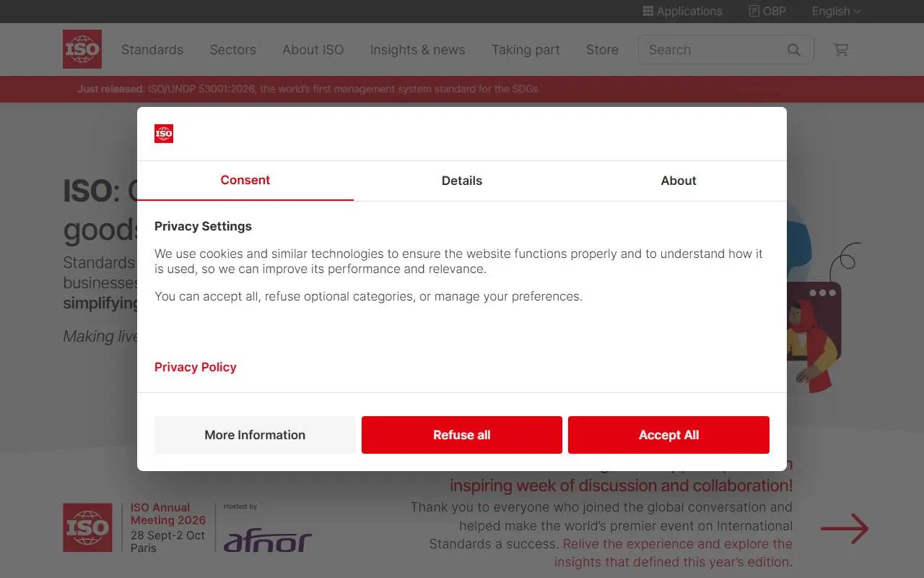Viewport: 924px width, 578px height.
Task: Expand the English language dropdown
Action: point(836,11)
